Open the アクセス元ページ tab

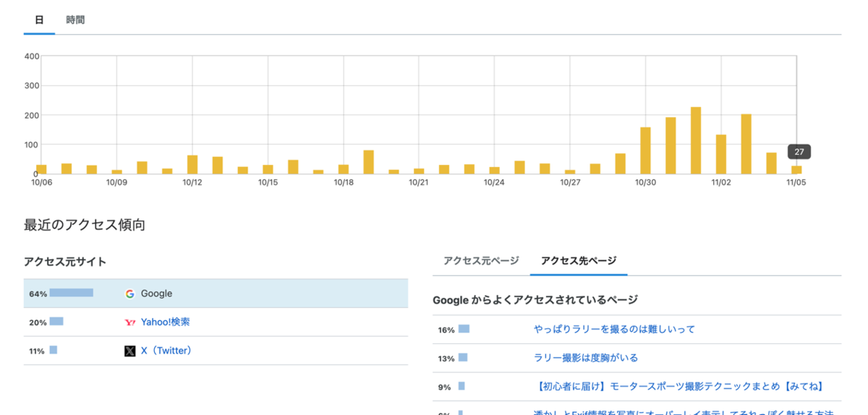coord(481,261)
